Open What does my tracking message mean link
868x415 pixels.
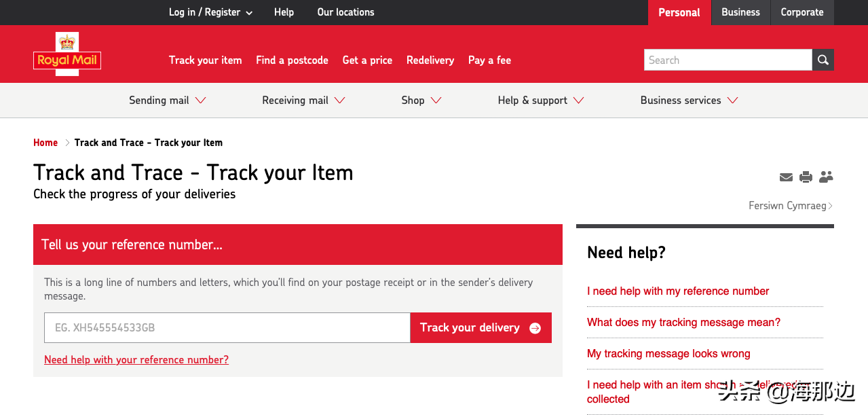tap(683, 323)
